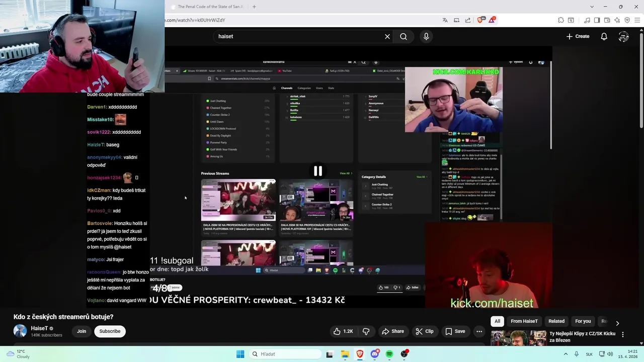Click the Join membership button
The width and height of the screenshot is (644, 362).
82,331
